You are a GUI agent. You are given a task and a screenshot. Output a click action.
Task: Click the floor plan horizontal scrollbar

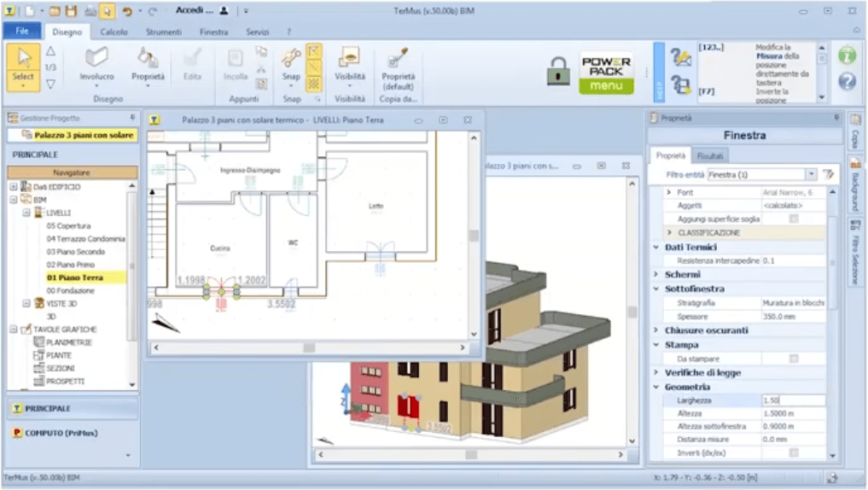(x=308, y=347)
